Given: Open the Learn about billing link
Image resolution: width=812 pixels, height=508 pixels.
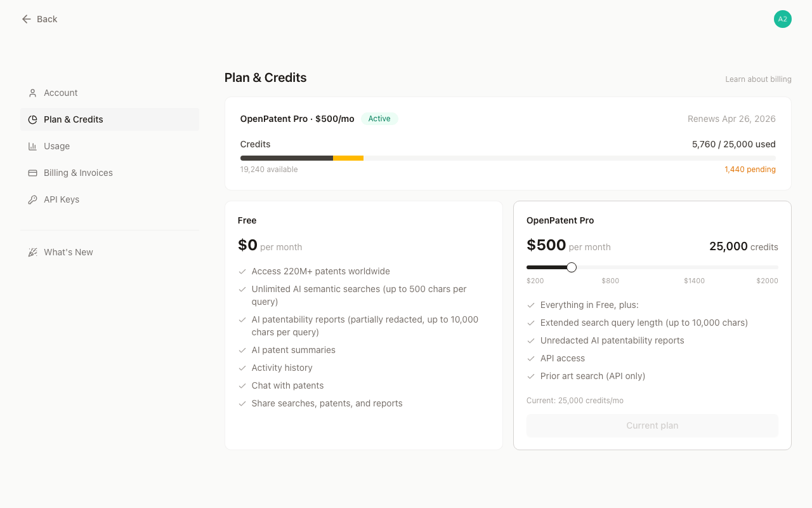Looking at the screenshot, I should click(758, 79).
